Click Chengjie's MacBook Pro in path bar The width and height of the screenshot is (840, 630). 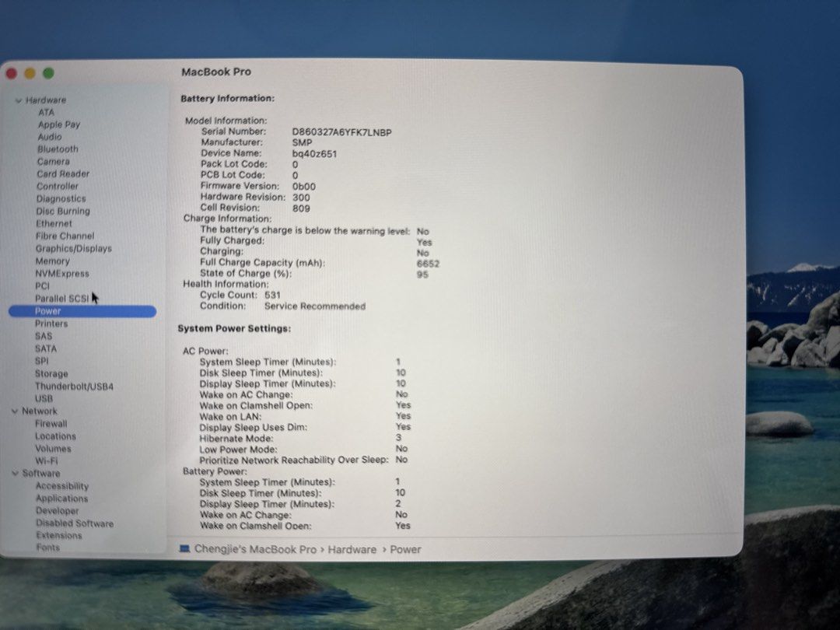(255, 550)
